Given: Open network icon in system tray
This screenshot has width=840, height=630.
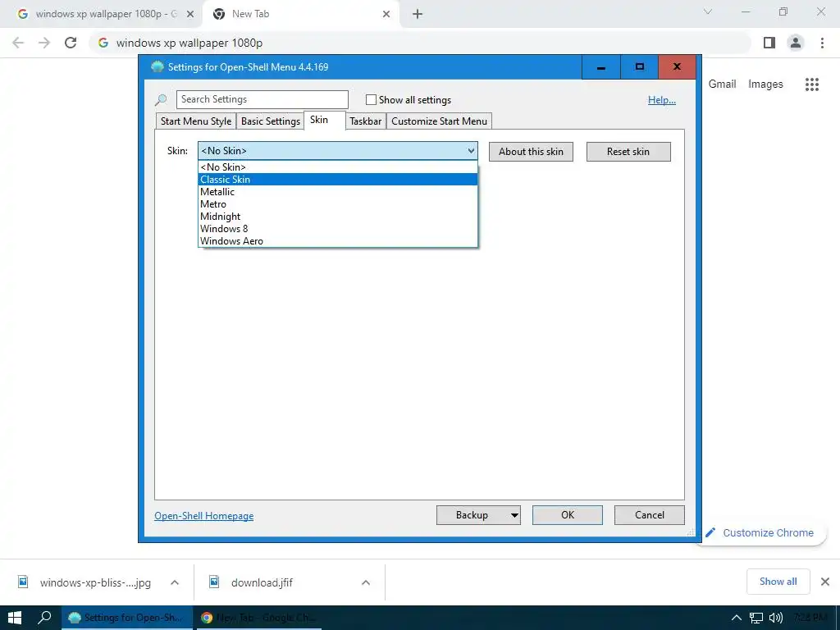Looking at the screenshot, I should coord(756,618).
